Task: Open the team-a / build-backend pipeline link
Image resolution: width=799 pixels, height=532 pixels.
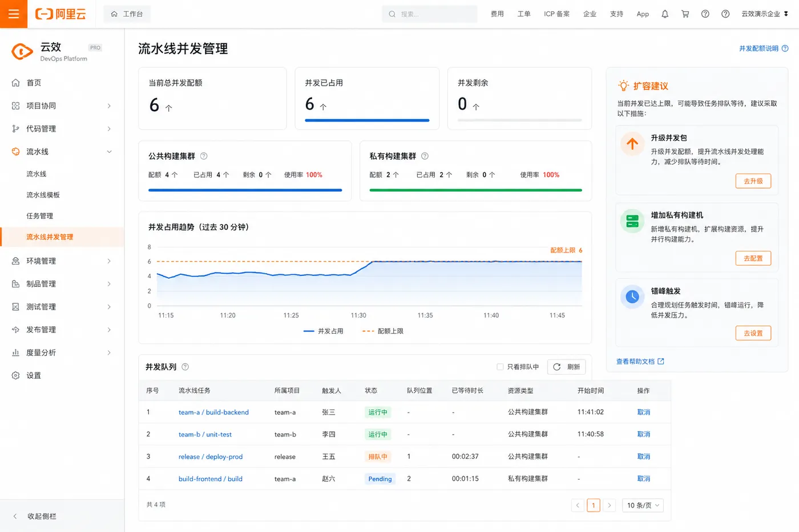Action: click(213, 412)
